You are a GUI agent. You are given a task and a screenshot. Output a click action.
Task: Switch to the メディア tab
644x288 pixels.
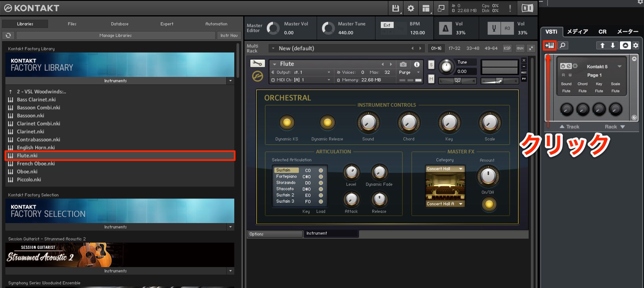tap(578, 32)
